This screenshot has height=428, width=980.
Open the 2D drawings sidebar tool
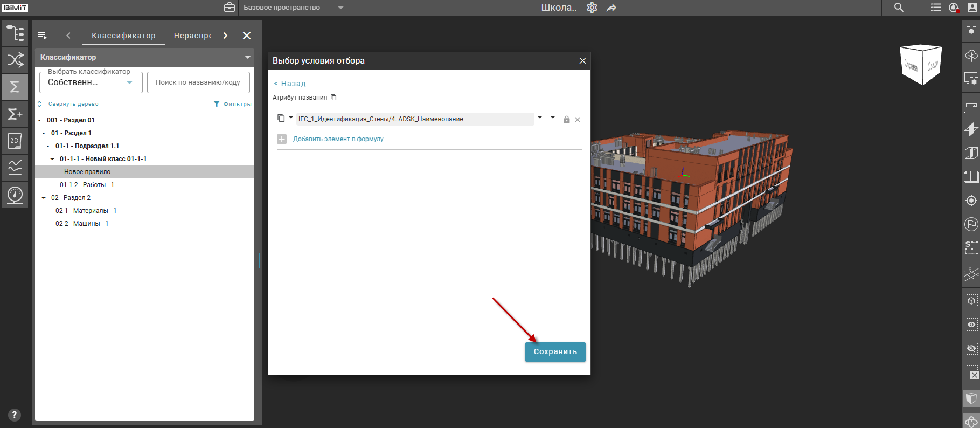(x=15, y=141)
